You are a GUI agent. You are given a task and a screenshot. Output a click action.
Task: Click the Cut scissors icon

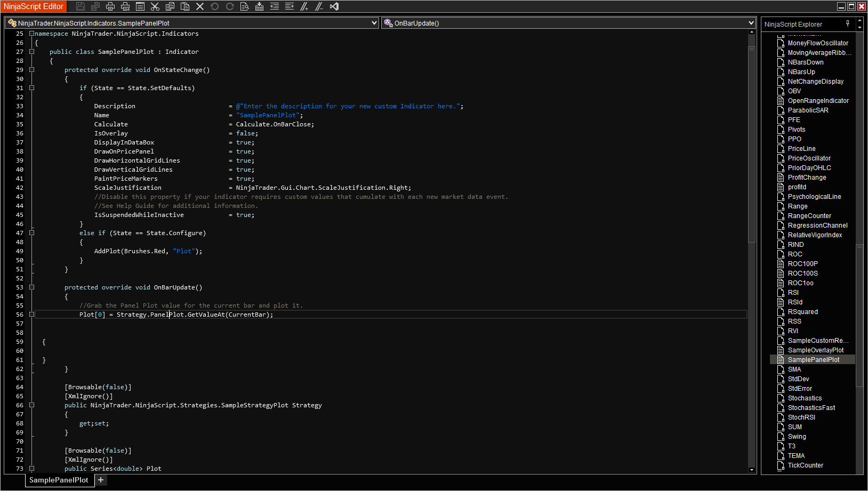click(x=155, y=6)
